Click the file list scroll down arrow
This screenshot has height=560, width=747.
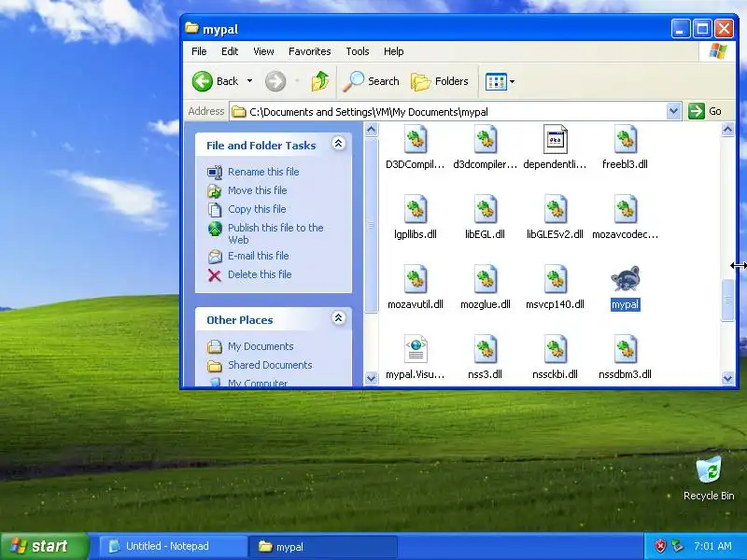click(727, 379)
